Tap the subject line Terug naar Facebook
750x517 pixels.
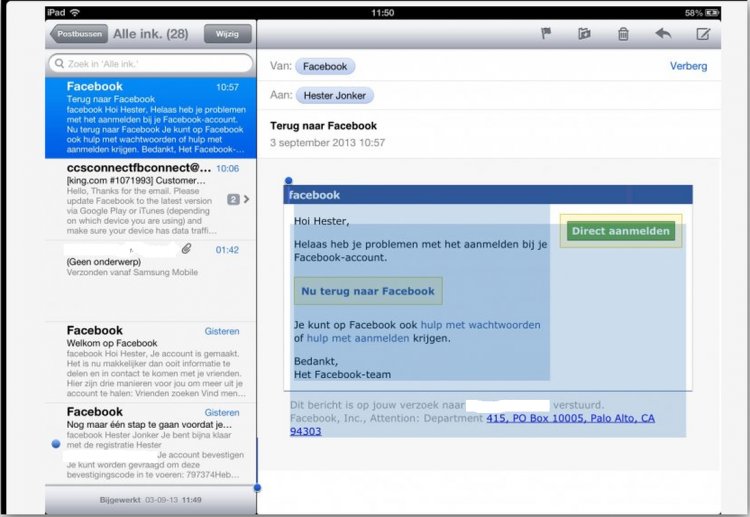[x=323, y=126]
